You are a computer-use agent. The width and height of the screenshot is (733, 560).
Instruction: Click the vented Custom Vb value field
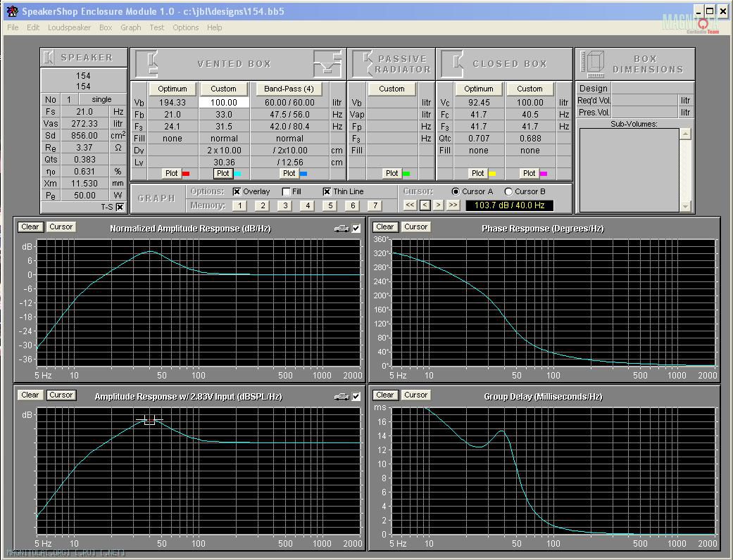(x=223, y=102)
